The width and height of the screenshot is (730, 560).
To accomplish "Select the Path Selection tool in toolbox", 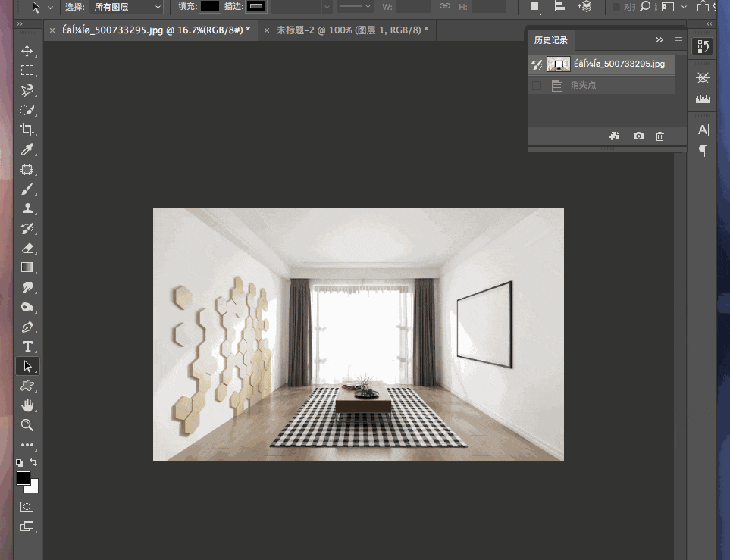I will pos(27,366).
